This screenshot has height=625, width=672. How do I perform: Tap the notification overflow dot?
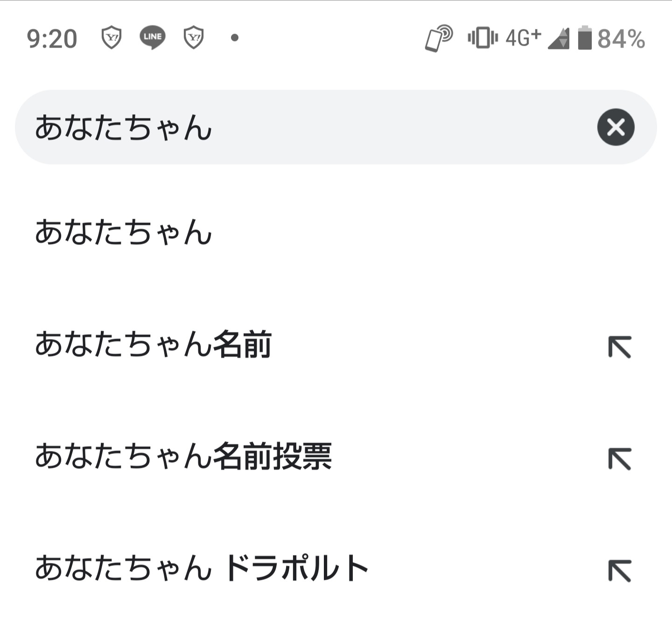pyautogui.click(x=235, y=38)
